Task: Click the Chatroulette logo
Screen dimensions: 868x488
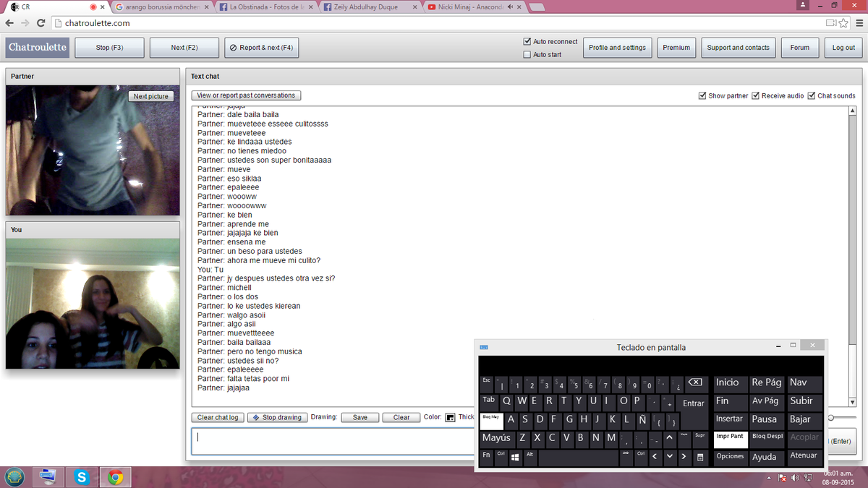Action: (38, 48)
